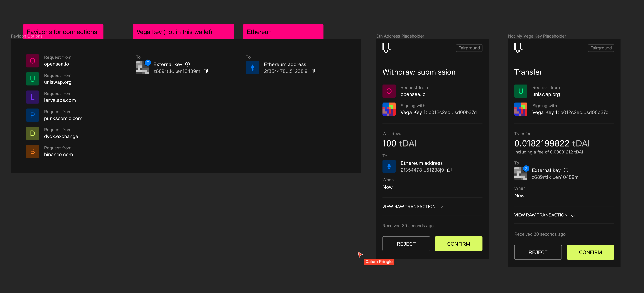Image resolution: width=644 pixels, height=293 pixels.
Task: Click the Calum Pringle cursor label
Action: coord(379,261)
